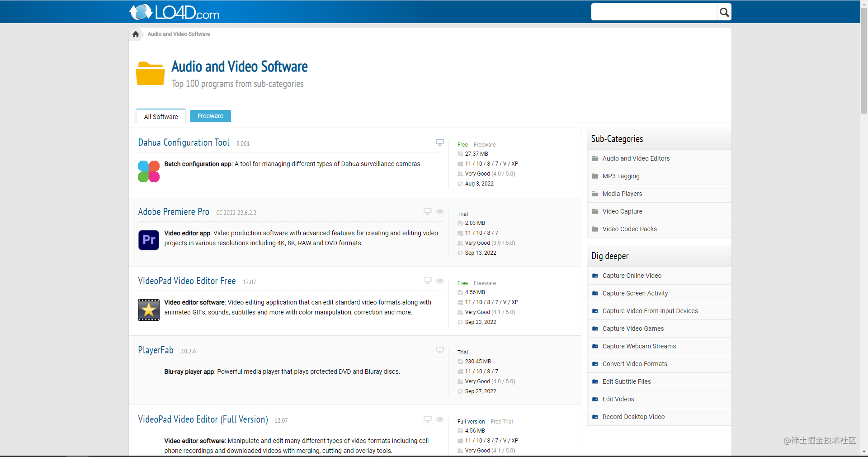
Task: Click the search input field
Action: click(x=654, y=12)
